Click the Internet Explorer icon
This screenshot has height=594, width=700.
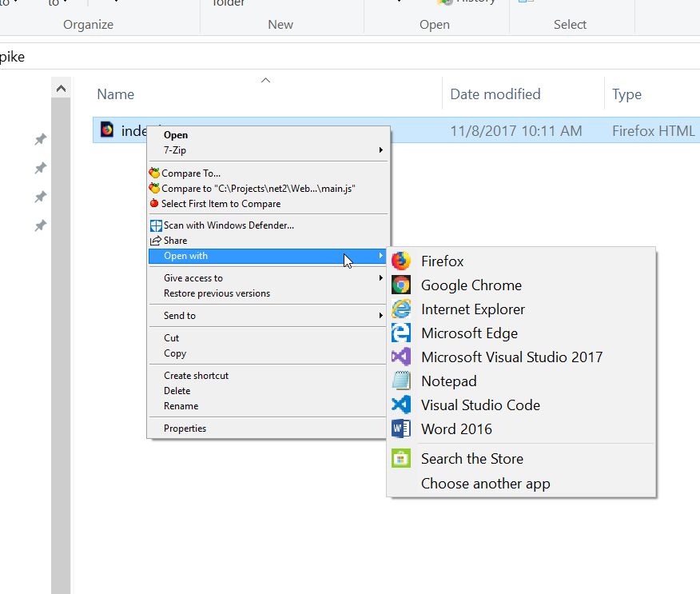click(401, 309)
